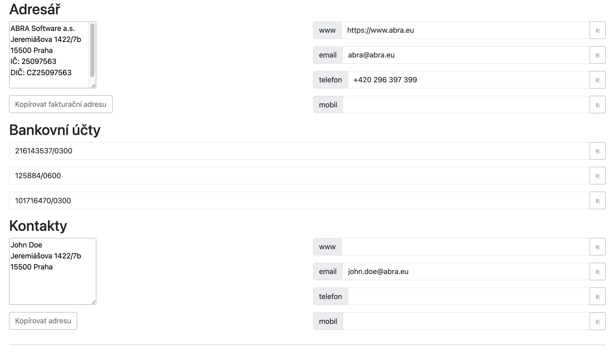
Task: Copy the abra@abra.eu email address
Action: tap(597, 55)
